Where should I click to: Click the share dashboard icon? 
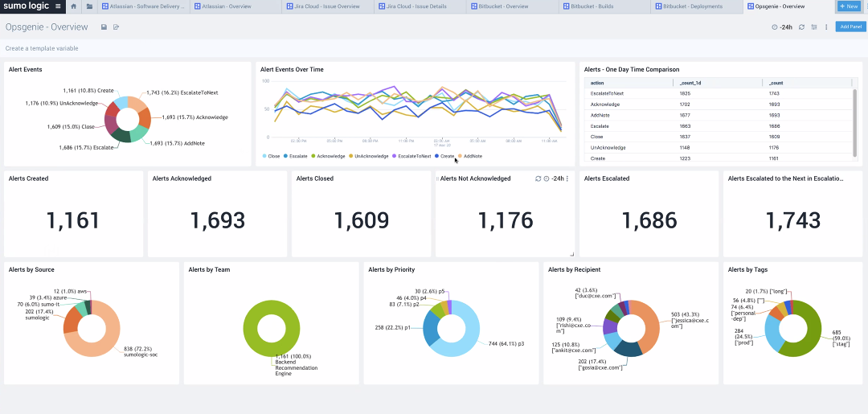tap(117, 27)
